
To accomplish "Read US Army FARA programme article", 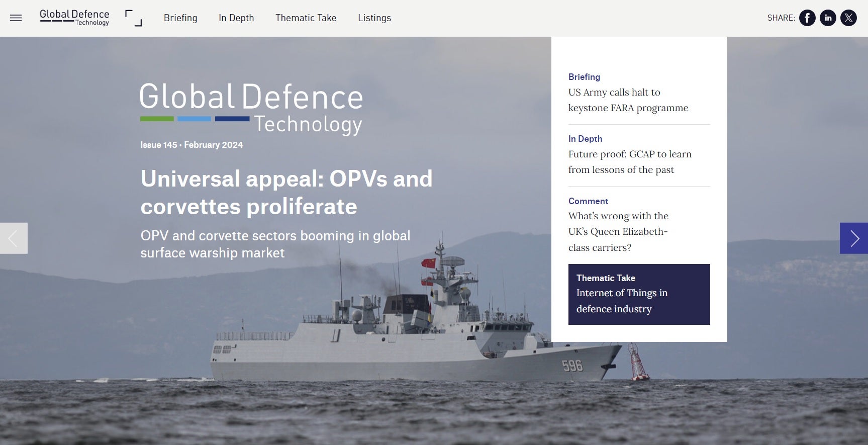I will [x=628, y=100].
